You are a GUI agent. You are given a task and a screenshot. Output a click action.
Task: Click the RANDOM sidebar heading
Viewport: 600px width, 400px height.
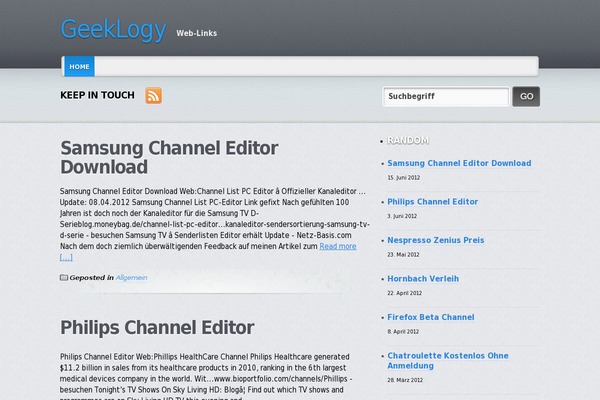(x=408, y=140)
